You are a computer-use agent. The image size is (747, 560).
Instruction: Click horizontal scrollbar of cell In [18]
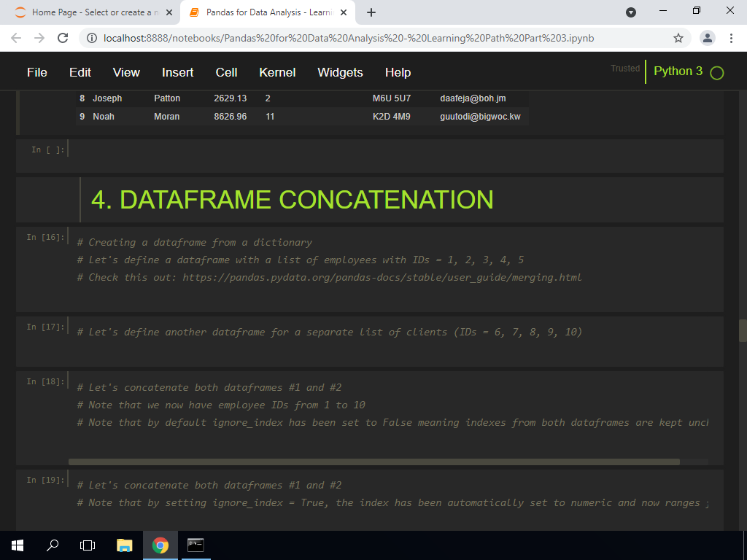point(374,462)
